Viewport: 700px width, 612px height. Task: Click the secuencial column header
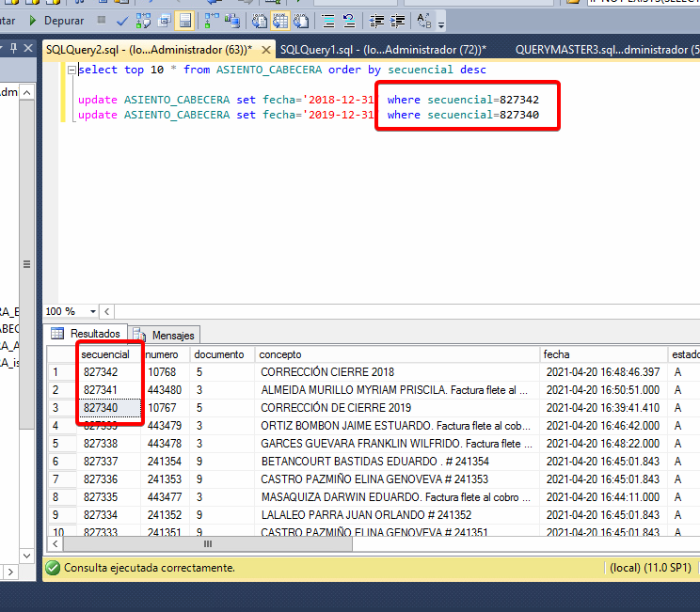(x=109, y=354)
